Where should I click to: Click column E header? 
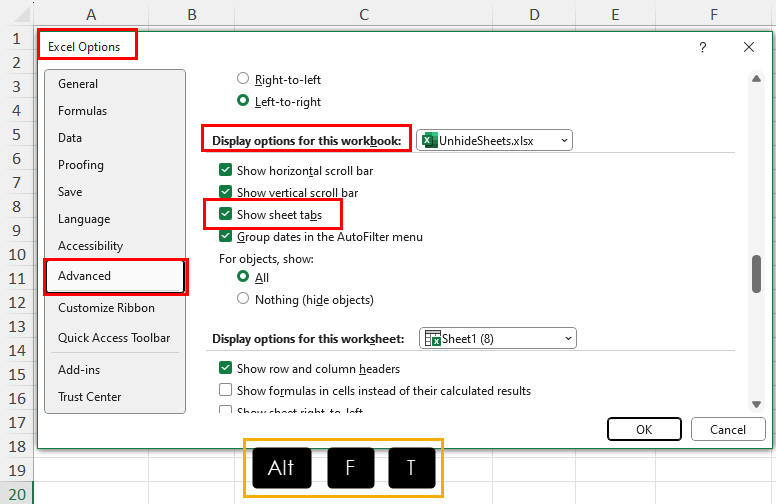click(x=615, y=14)
